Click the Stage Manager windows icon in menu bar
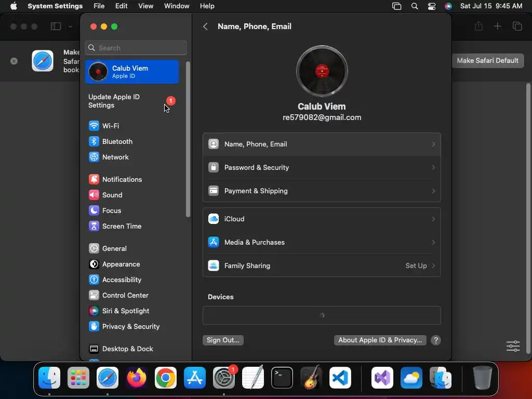 pos(396,6)
